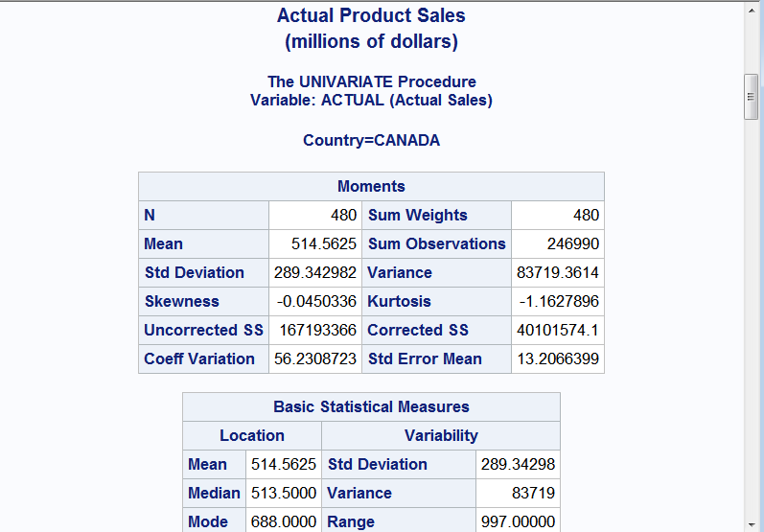Select the Median value 513.5000
Image resolution: width=764 pixels, height=532 pixels.
[x=284, y=493]
